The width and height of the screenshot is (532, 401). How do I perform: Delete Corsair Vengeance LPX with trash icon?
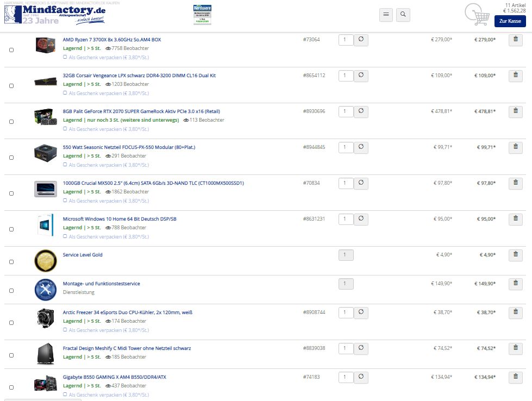(516, 76)
